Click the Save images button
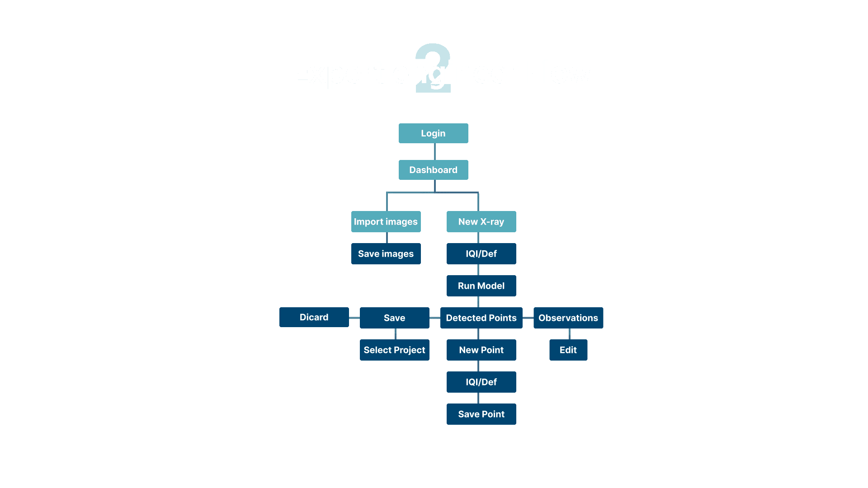The height and width of the screenshot is (488, 868). point(386,253)
